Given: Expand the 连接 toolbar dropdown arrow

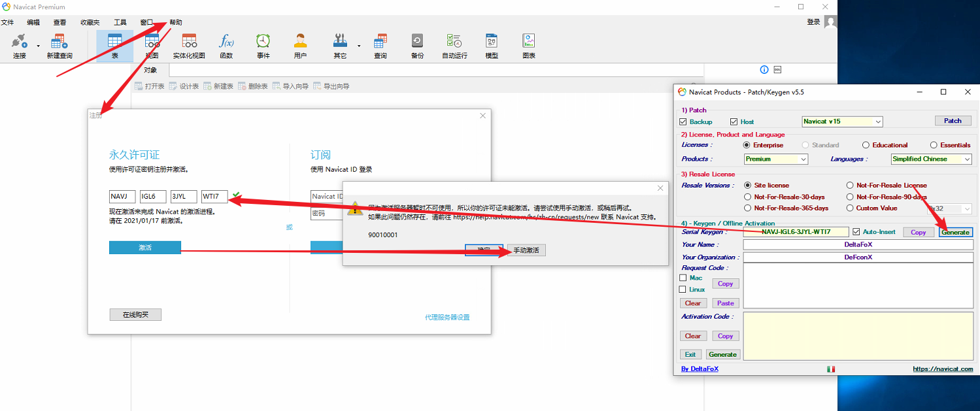Looking at the screenshot, I should [x=38, y=46].
